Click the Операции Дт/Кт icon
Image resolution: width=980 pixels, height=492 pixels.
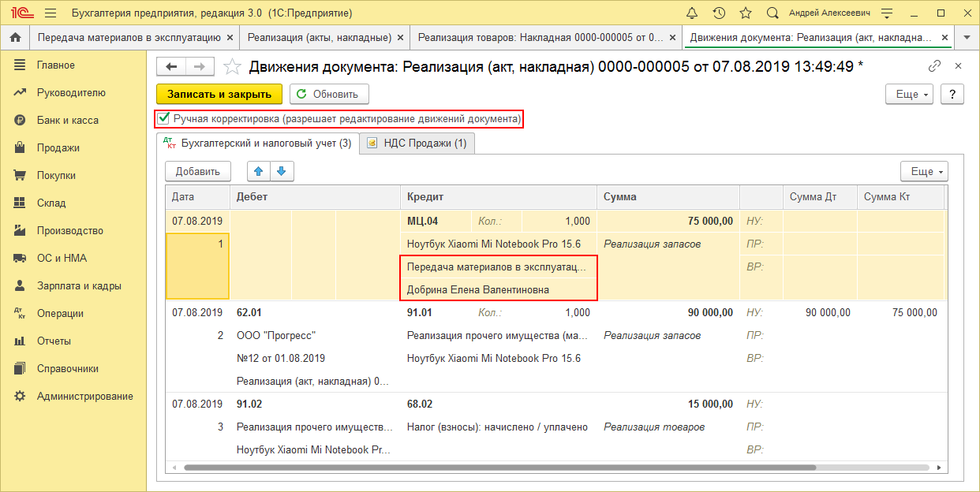pyautogui.click(x=21, y=313)
